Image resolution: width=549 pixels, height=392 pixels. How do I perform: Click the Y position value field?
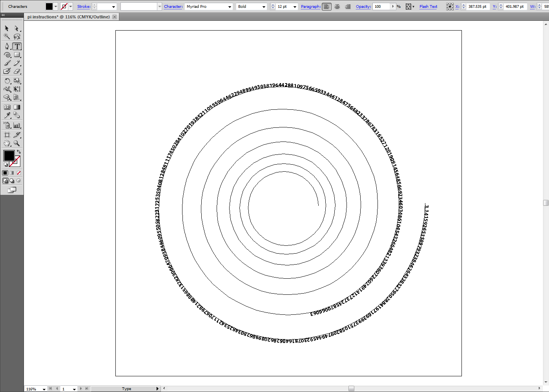click(x=515, y=7)
